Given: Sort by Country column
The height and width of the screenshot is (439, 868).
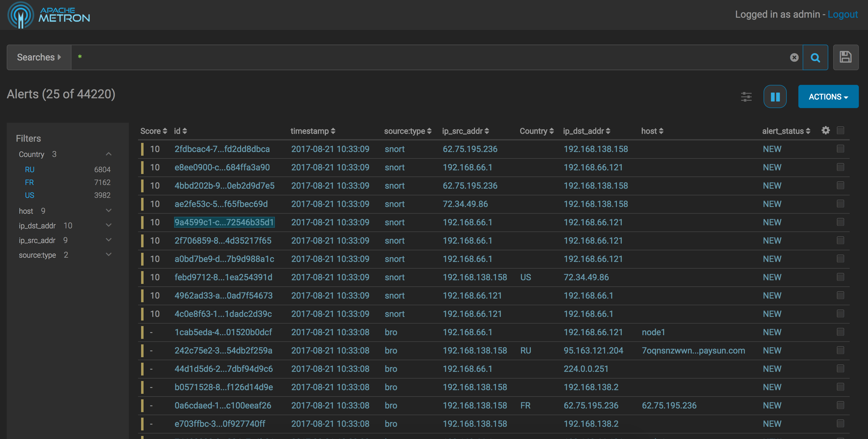Looking at the screenshot, I should (x=536, y=131).
